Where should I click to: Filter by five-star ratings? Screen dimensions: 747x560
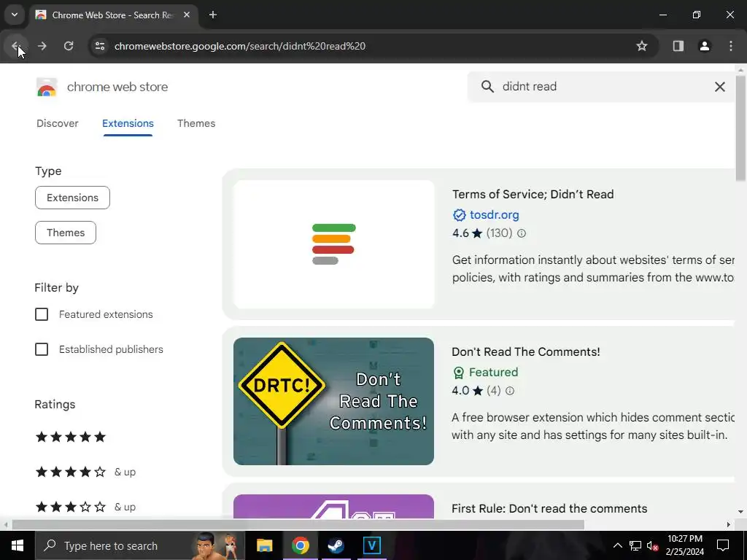71,437
